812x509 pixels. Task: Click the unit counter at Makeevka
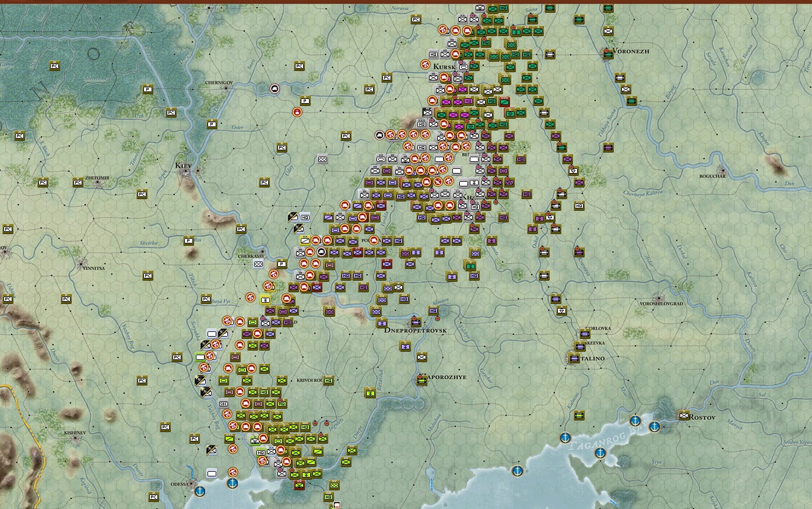(579, 346)
